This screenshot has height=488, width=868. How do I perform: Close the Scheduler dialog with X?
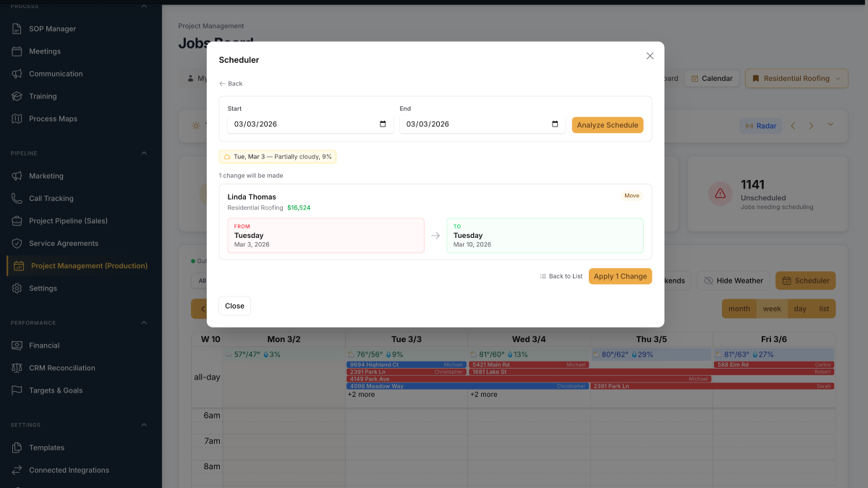pos(650,56)
